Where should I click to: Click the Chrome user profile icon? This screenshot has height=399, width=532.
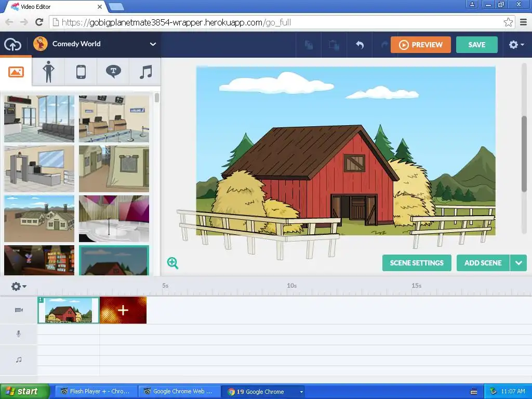click(472, 4)
